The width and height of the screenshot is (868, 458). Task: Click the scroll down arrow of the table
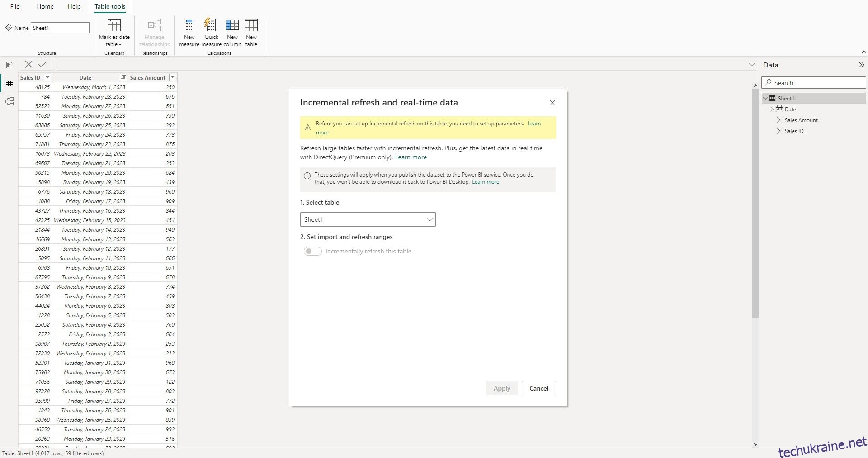(755, 444)
